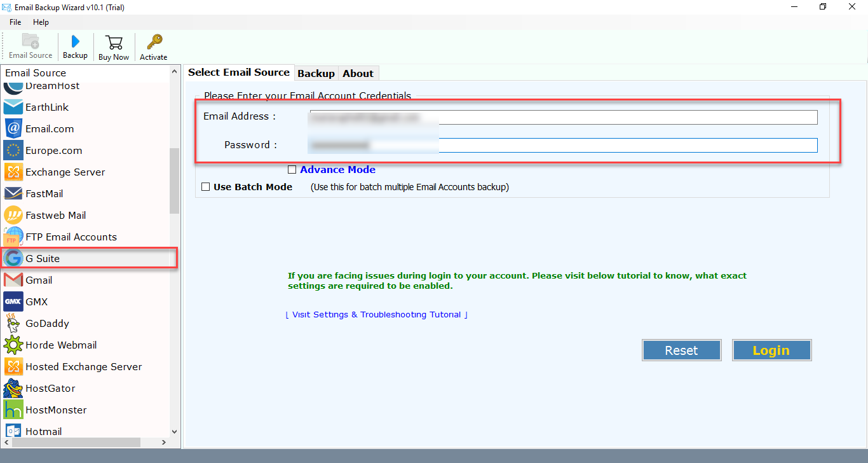This screenshot has width=868, height=463.
Task: Switch to Select Email Source tab
Action: pos(239,73)
